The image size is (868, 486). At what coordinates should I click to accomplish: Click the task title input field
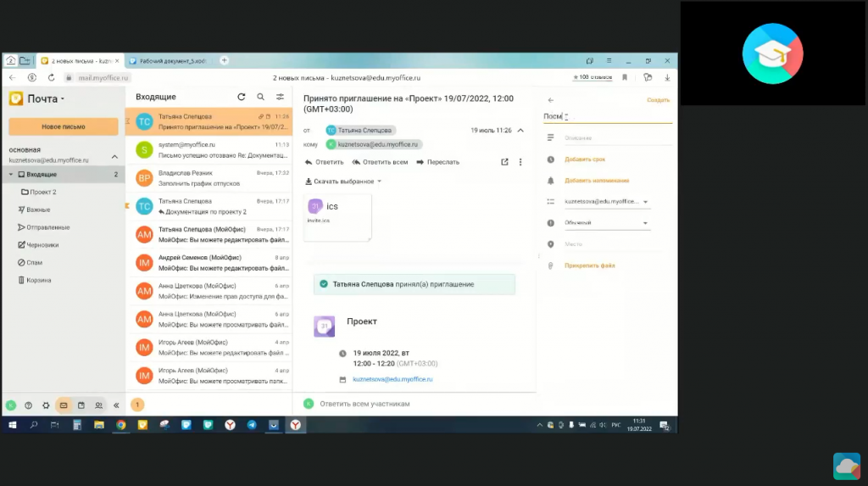pos(607,116)
